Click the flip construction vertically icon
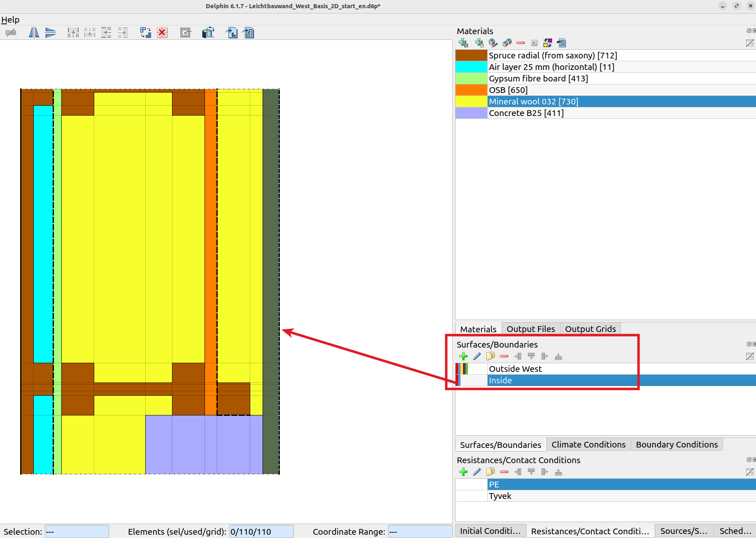756x538 pixels. [51, 32]
